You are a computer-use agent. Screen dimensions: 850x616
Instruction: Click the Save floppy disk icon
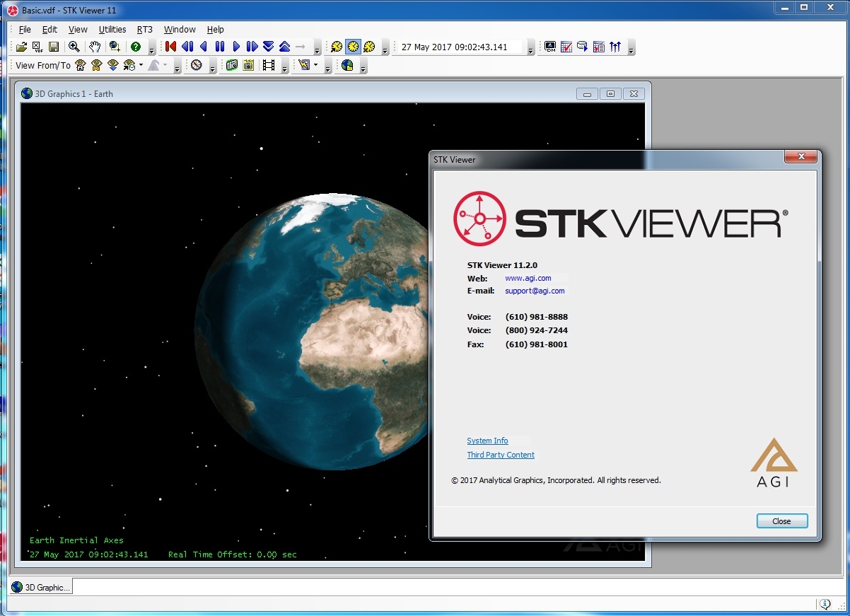[54, 47]
